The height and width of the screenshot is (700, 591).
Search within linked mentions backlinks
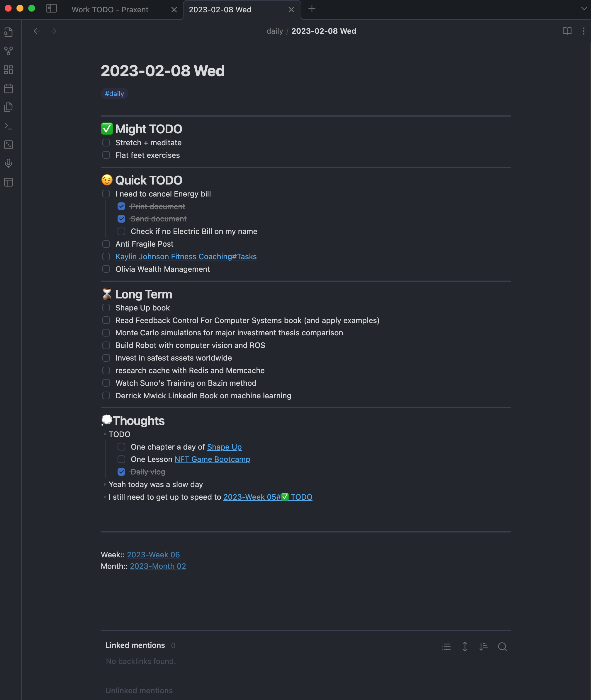pos(502,646)
